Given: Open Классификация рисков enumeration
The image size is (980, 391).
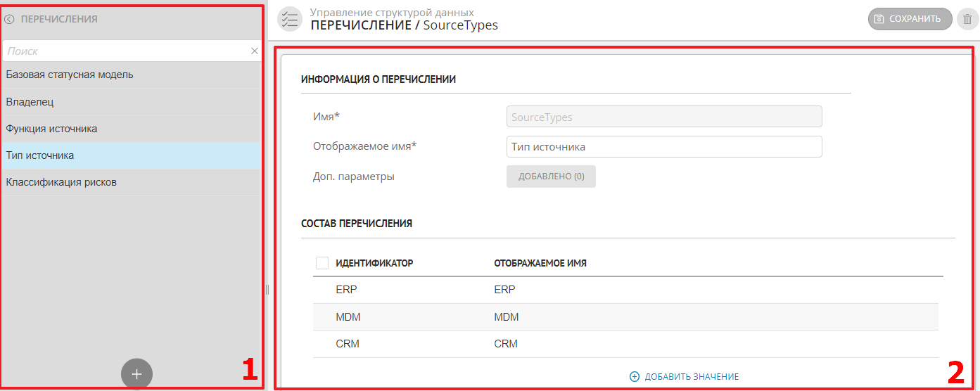Looking at the screenshot, I should tap(62, 182).
